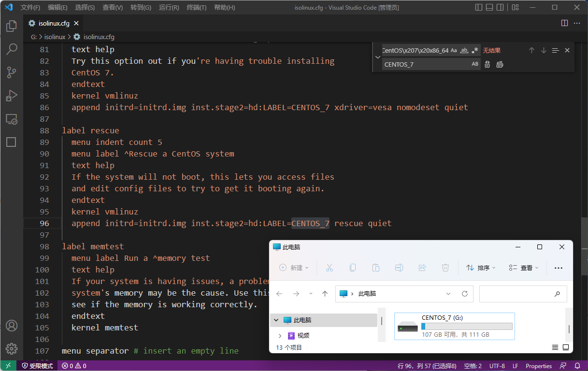Open File Explorer See more ellipsis menu
588x371 pixels.
(x=559, y=268)
